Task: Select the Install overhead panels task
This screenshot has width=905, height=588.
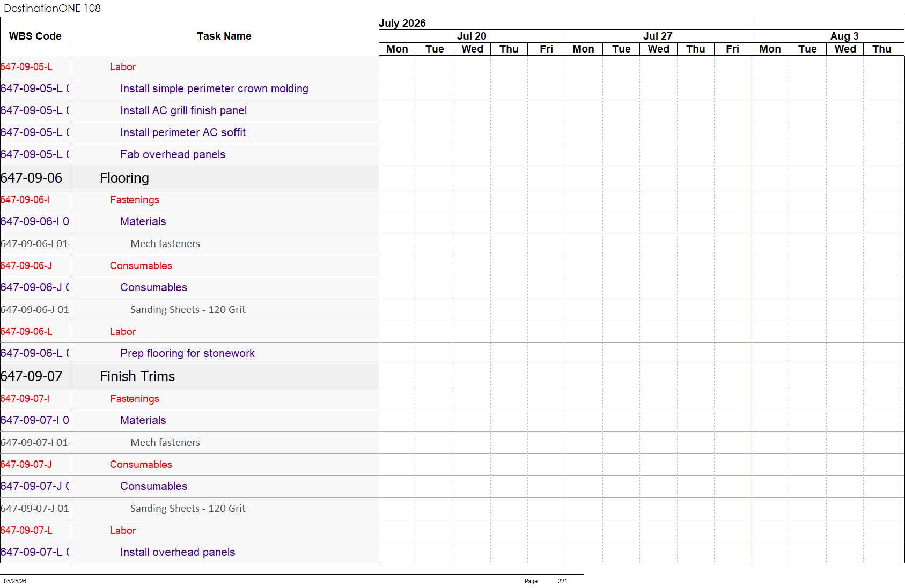Action: [x=178, y=552]
